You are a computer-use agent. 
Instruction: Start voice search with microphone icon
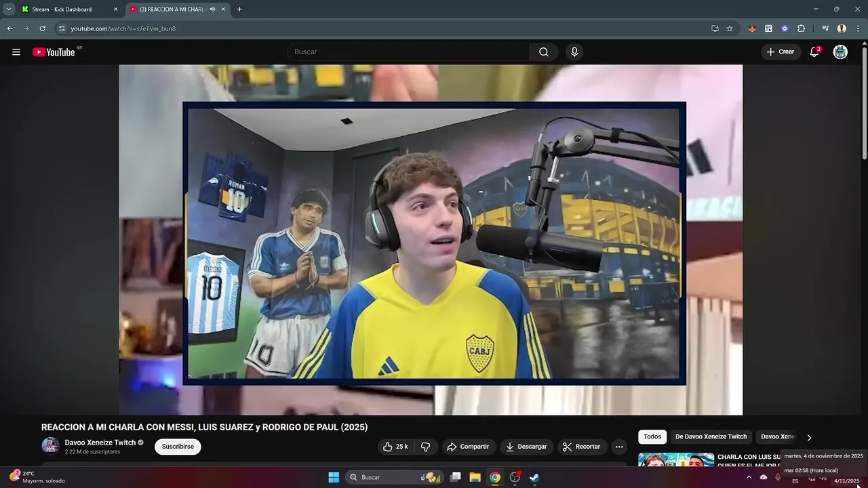tap(574, 52)
